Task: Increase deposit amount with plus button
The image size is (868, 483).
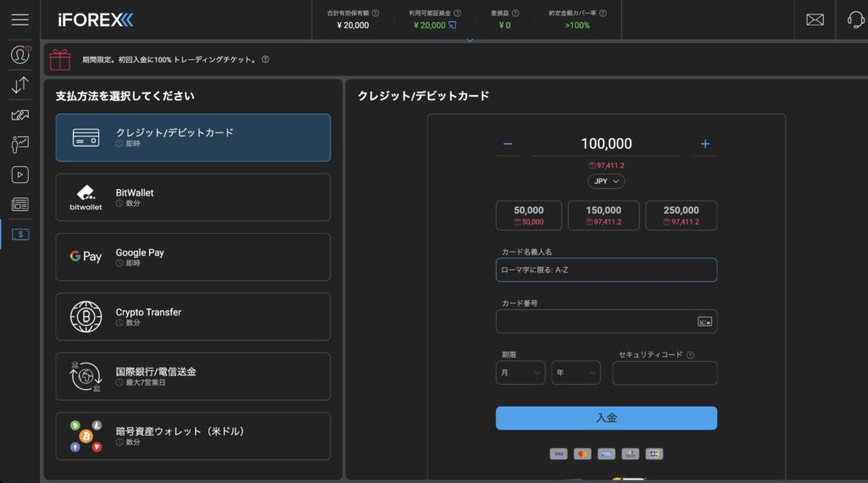Action: [x=704, y=144]
